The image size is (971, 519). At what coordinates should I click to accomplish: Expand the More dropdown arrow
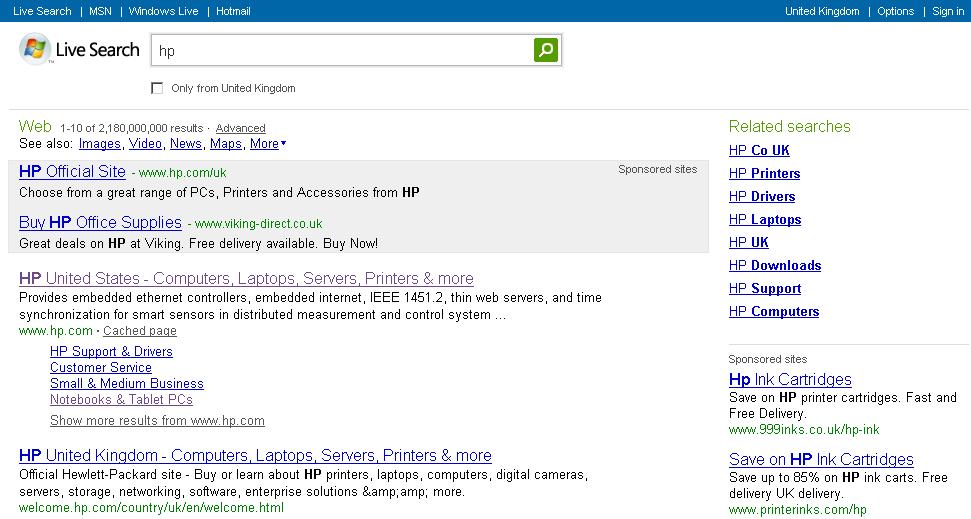[x=284, y=143]
